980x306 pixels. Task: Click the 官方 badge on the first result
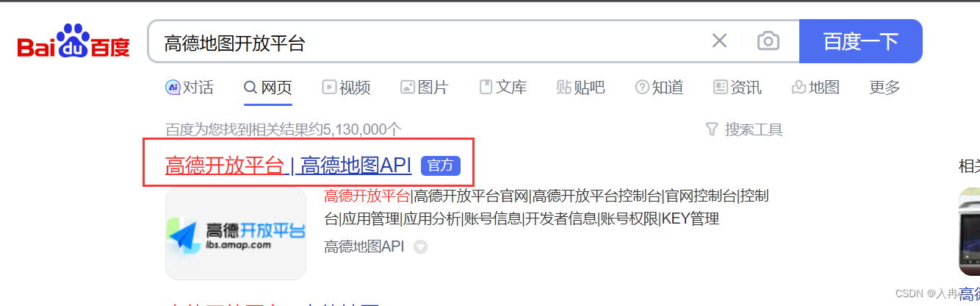click(x=441, y=166)
